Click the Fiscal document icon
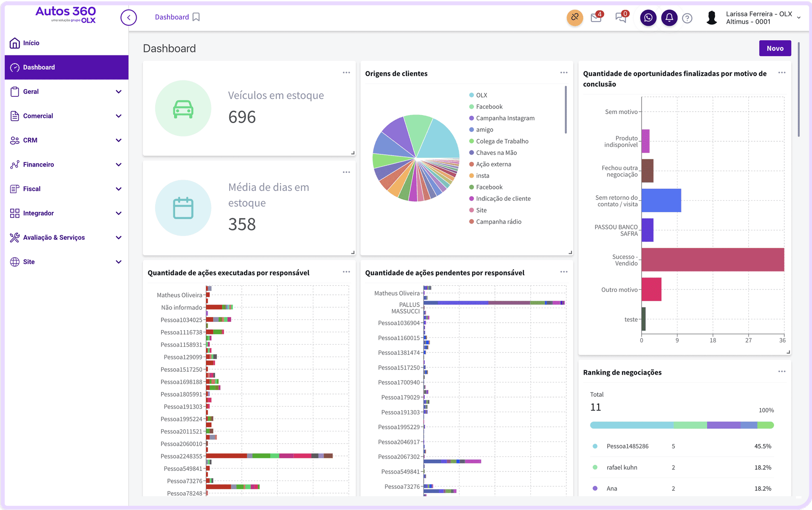This screenshot has width=812, height=510. click(15, 189)
